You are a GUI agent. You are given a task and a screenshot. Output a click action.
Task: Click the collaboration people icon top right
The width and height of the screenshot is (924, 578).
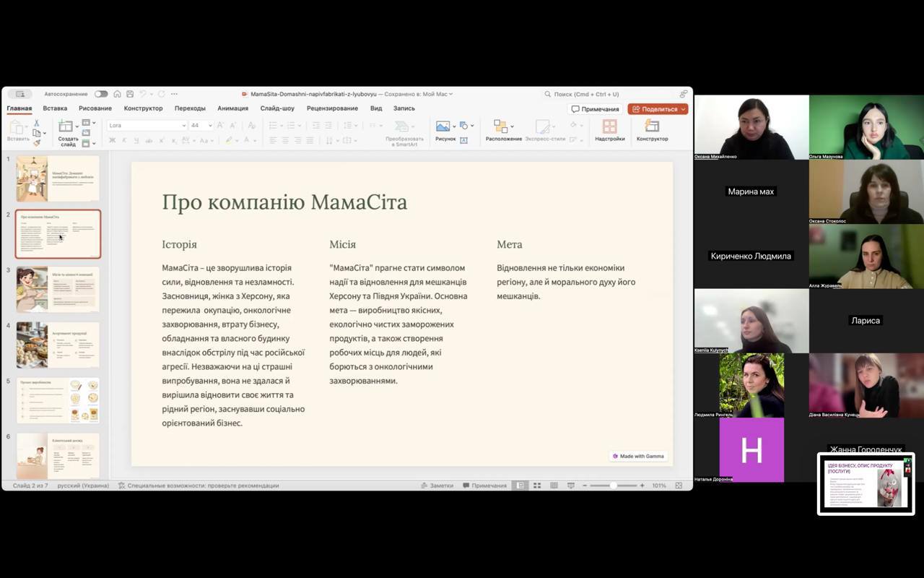pos(683,94)
